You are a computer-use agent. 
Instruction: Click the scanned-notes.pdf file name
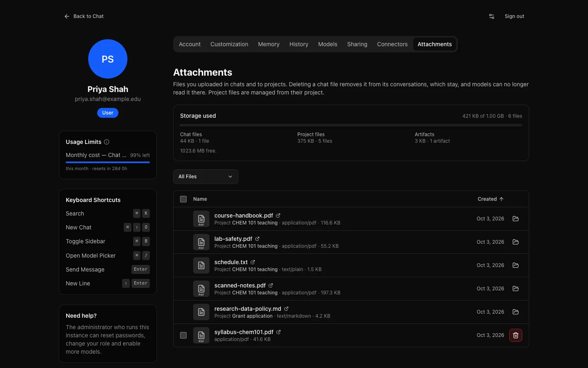pyautogui.click(x=240, y=285)
